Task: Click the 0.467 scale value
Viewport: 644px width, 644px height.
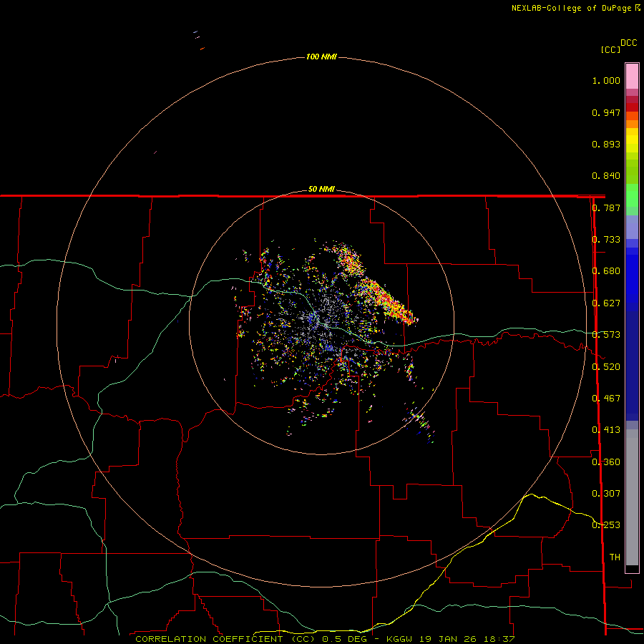Action: click(606, 399)
